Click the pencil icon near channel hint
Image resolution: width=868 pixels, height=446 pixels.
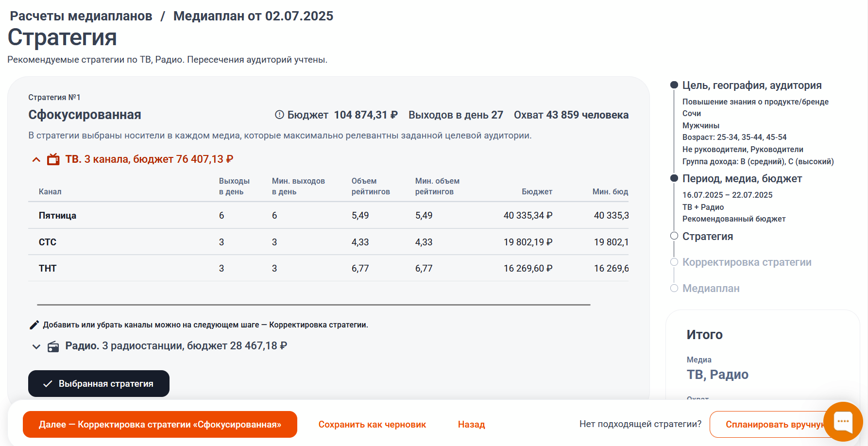[34, 325]
